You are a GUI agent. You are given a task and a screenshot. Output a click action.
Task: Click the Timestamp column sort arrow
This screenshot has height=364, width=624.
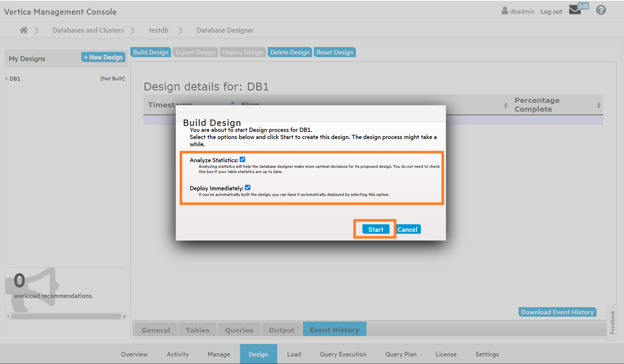click(x=232, y=103)
